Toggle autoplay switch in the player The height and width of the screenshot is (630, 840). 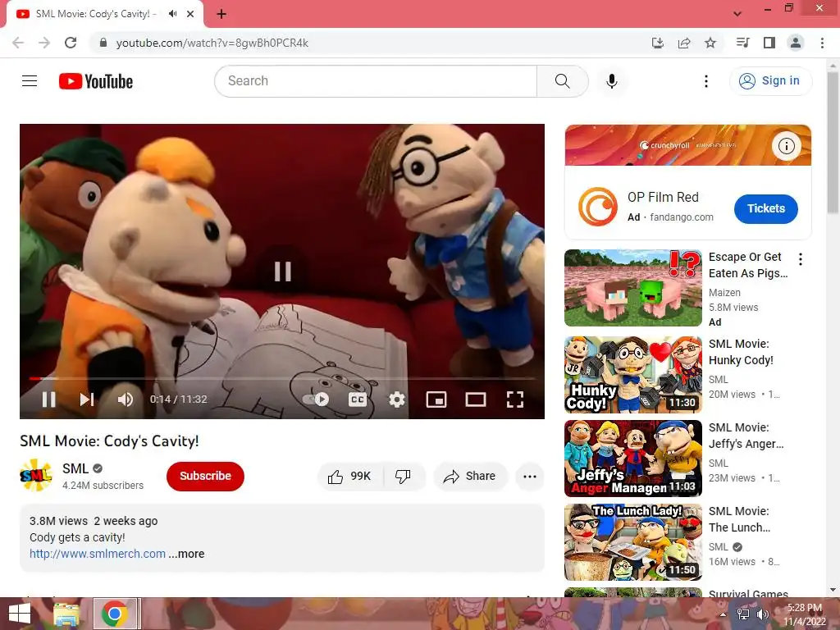tap(316, 399)
